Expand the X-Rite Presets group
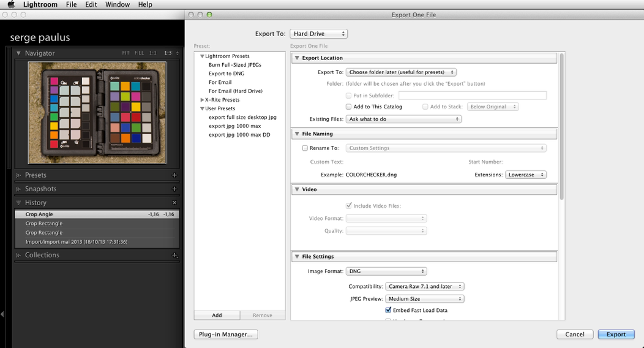644x348 pixels. tap(202, 100)
